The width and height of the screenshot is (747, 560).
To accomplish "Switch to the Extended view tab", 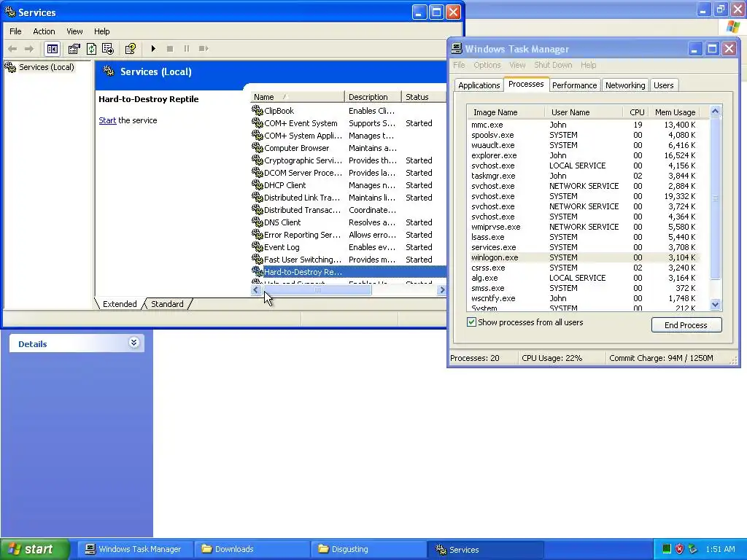I will (x=120, y=304).
